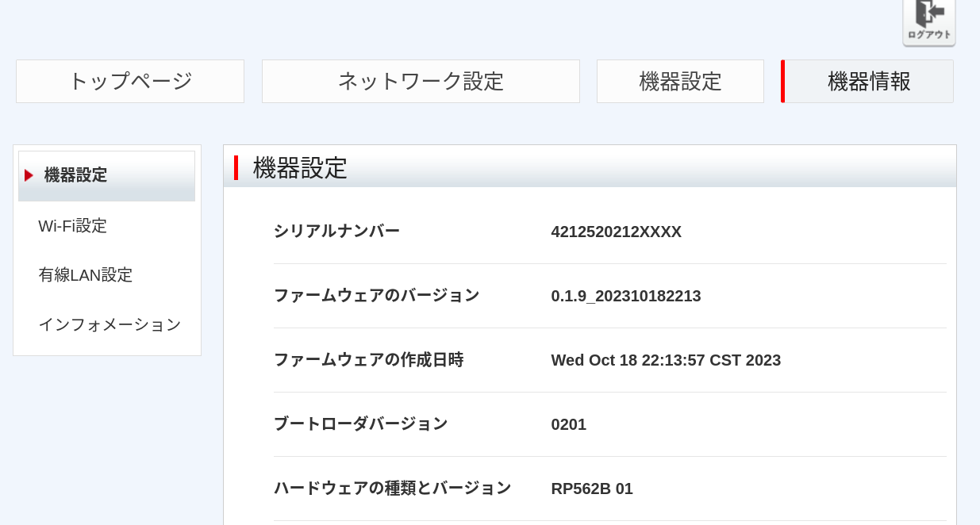Click the 機器設定 panel header title
Viewport: 980px width, 525px height.
[x=300, y=168]
